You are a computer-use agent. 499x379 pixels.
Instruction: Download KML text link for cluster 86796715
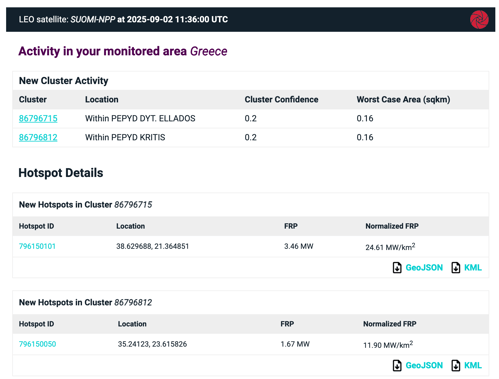(473, 267)
